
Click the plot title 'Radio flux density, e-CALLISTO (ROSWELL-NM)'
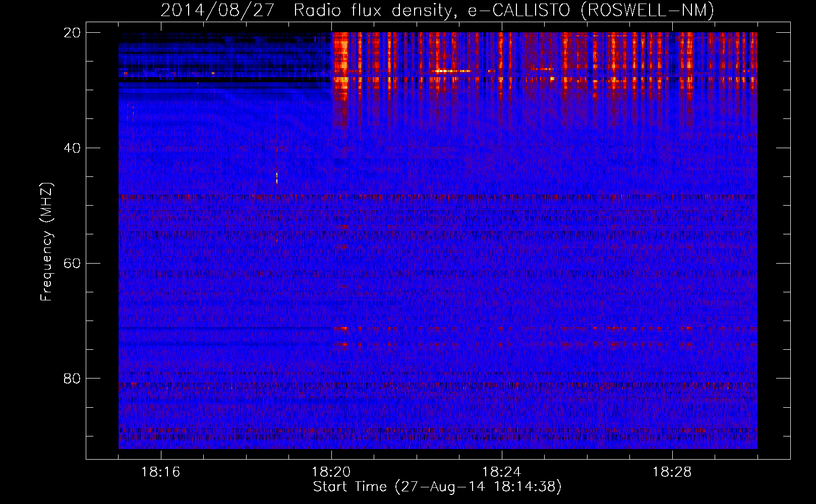(504, 11)
